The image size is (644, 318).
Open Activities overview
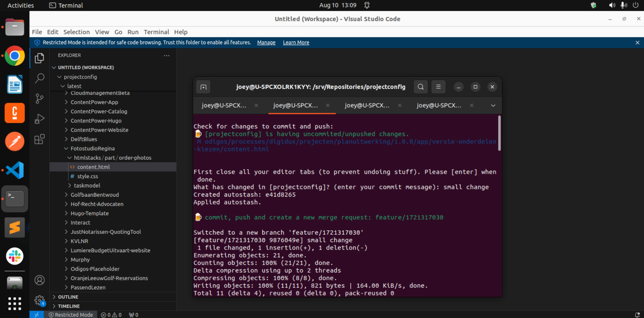pyautogui.click(x=21, y=5)
